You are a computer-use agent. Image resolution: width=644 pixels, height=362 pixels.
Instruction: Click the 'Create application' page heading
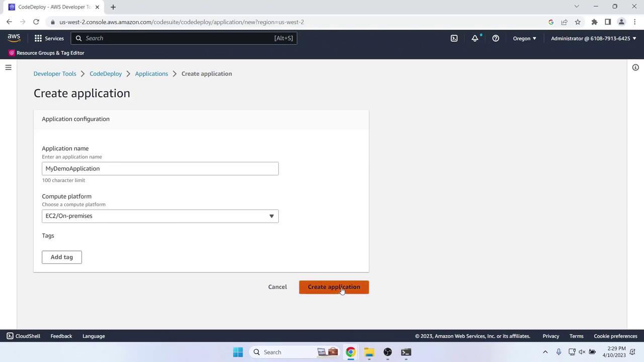(82, 93)
